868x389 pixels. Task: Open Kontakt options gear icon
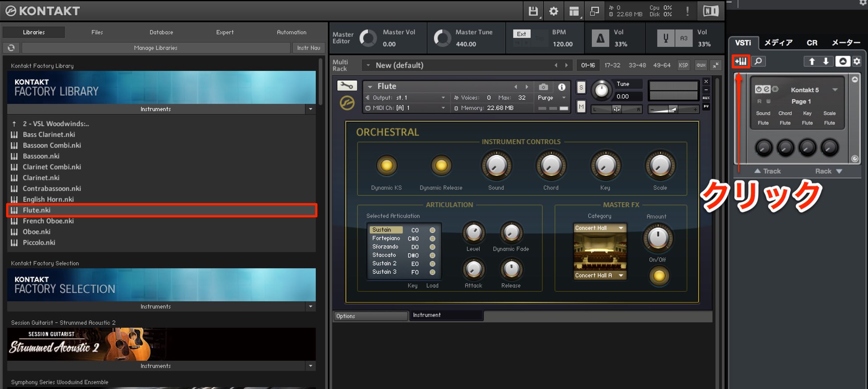pyautogui.click(x=553, y=11)
